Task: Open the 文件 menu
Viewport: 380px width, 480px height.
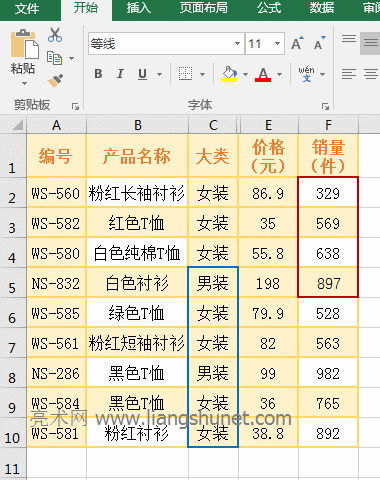Action: [x=27, y=8]
